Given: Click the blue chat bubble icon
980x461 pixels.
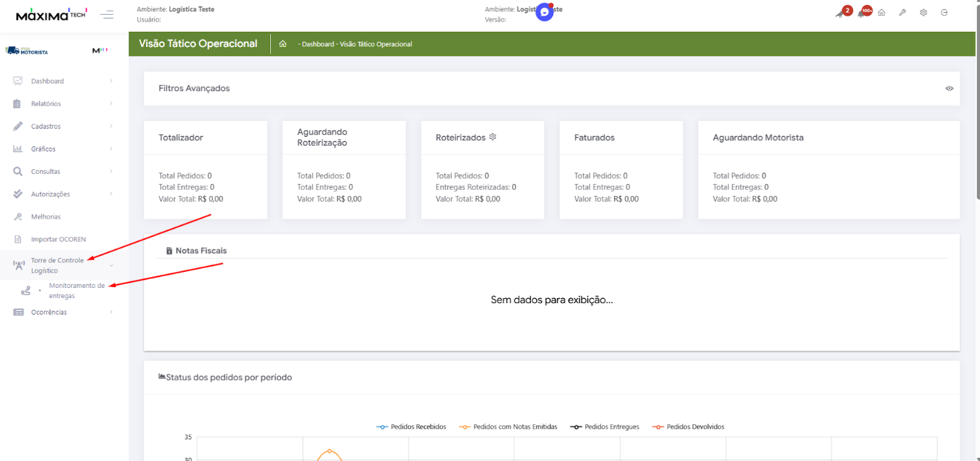Looking at the screenshot, I should (x=544, y=12).
